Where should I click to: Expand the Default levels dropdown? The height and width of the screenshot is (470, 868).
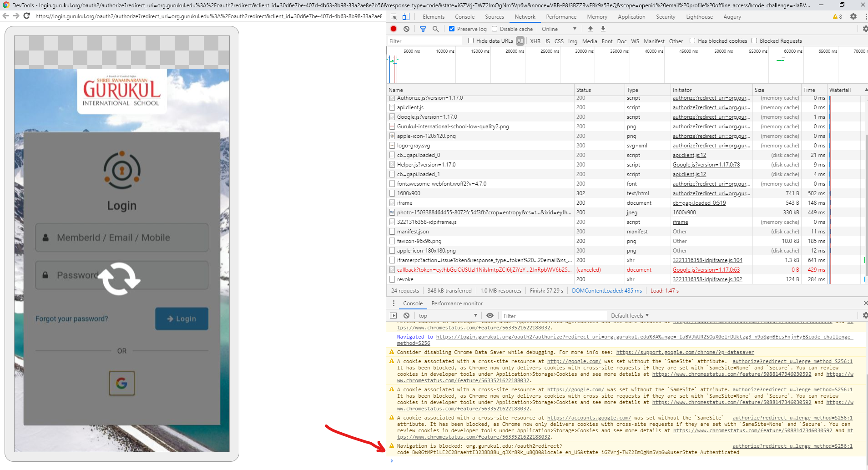pyautogui.click(x=630, y=315)
